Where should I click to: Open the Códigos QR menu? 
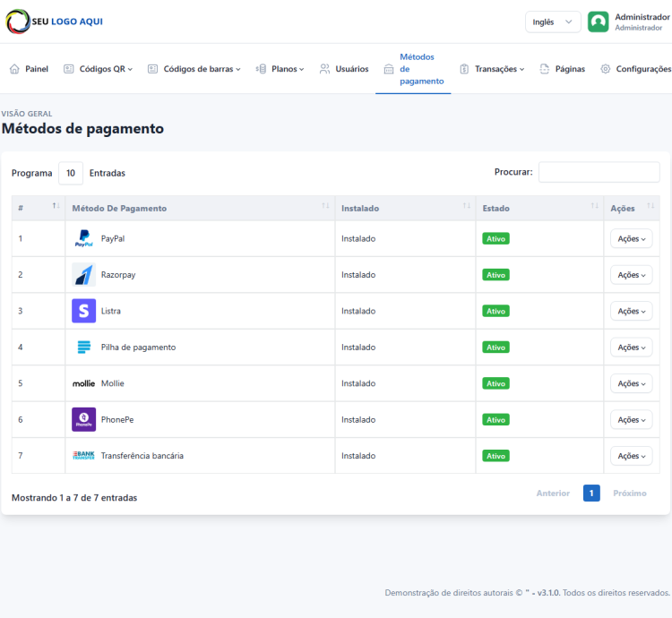click(x=99, y=69)
